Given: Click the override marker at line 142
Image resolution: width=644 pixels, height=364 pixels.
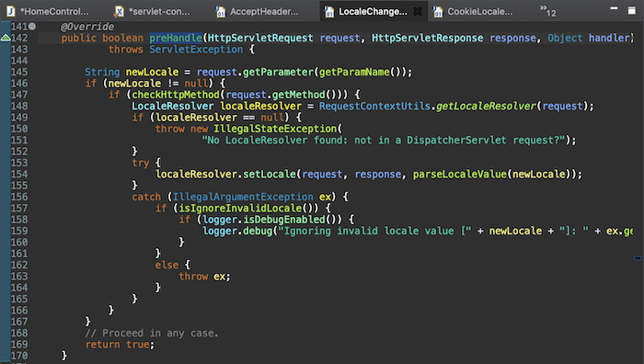Looking at the screenshot, I should click(6, 38).
